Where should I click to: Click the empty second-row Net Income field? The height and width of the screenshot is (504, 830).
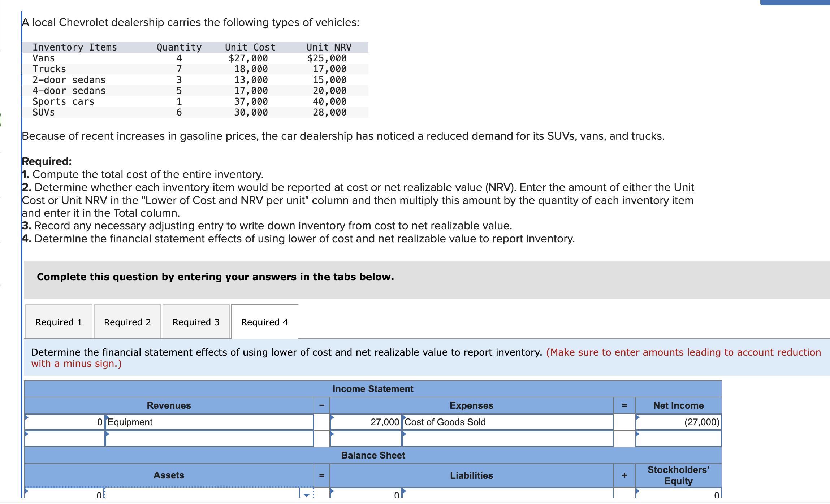(x=678, y=439)
